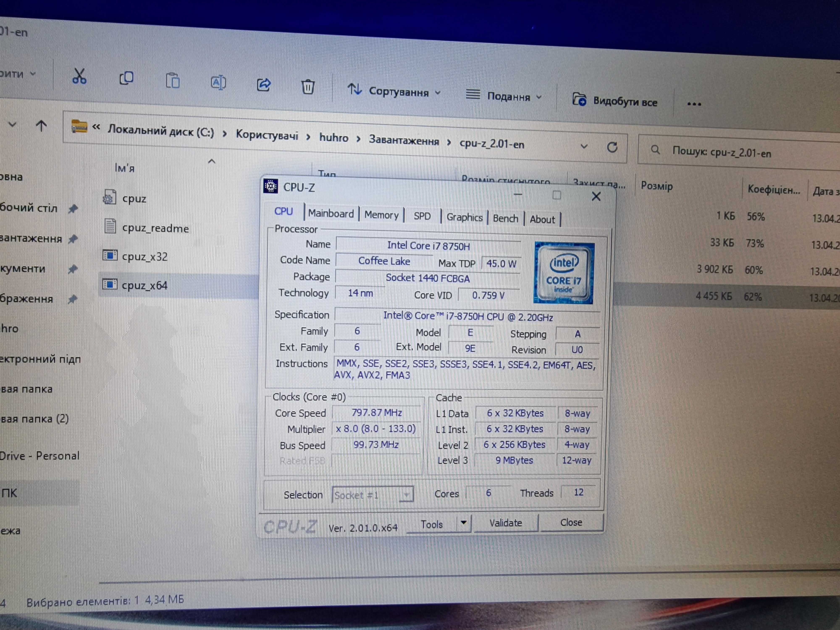
Task: Click Завантаження in the address path
Action: (404, 140)
